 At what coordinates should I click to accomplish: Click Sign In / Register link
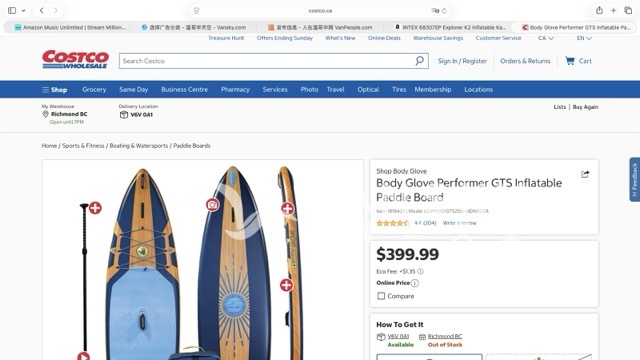(462, 61)
